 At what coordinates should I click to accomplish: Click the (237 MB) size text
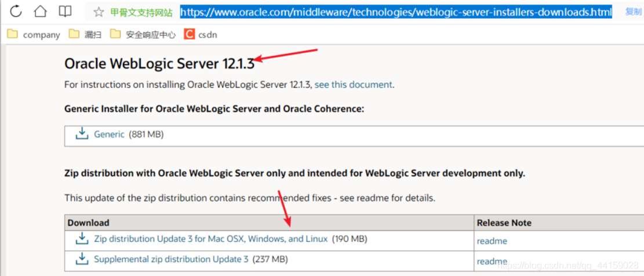click(x=270, y=259)
